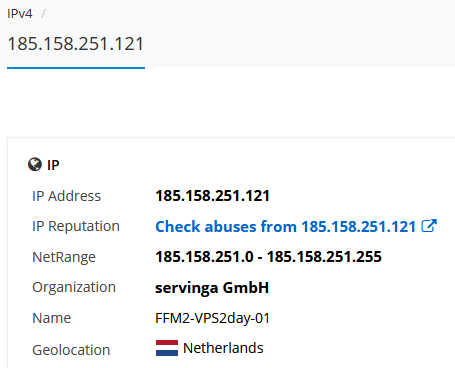Click the Netherlands geolocation text
Viewport: 455px width, 368px height.
click(x=223, y=348)
